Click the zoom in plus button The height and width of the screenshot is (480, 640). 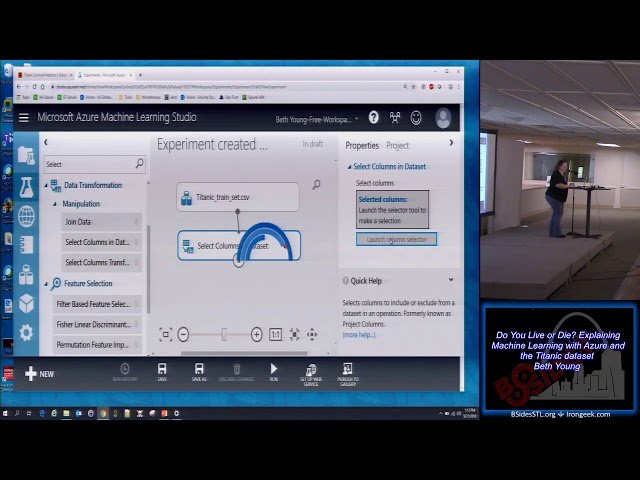pyautogui.click(x=257, y=335)
